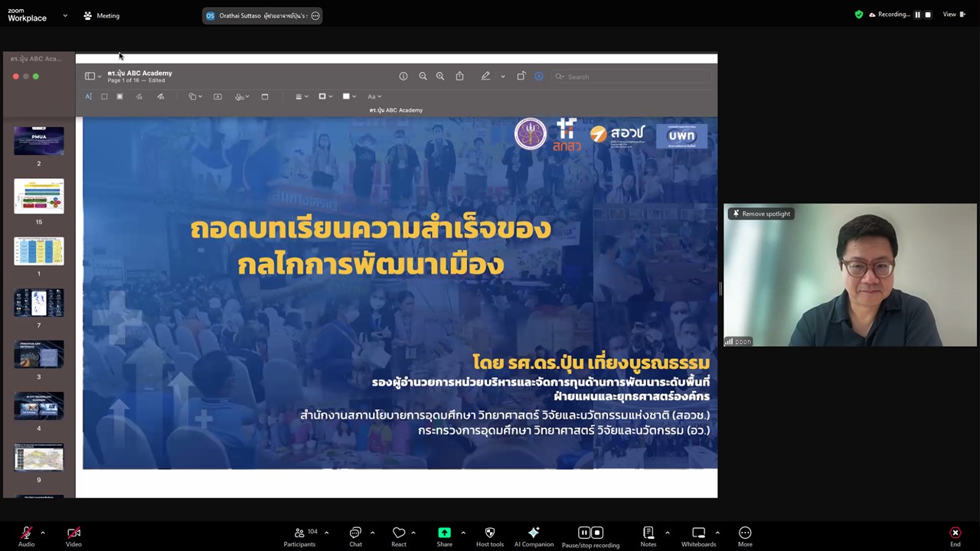Select slide thumbnail labeled 4
Viewport: 980px width, 551px height.
39,406
